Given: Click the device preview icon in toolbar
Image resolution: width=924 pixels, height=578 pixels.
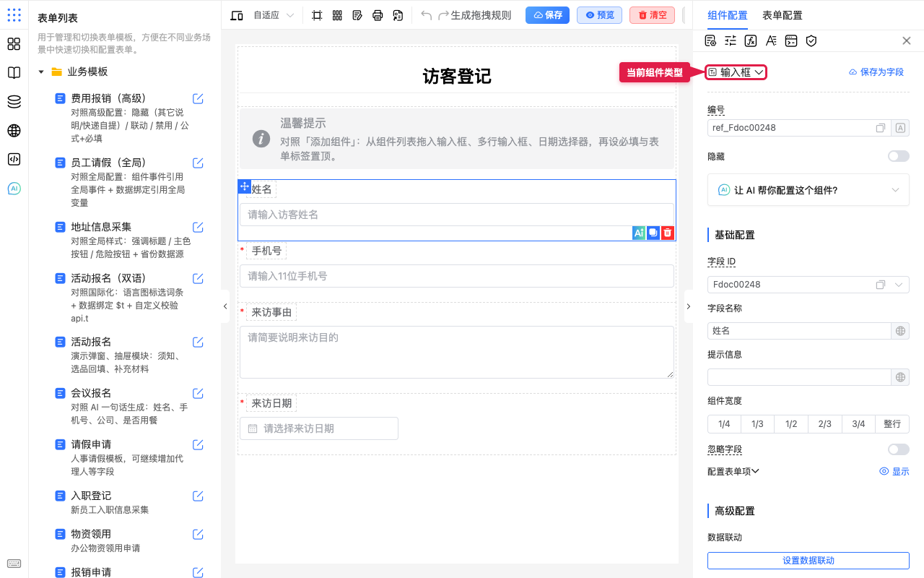Looking at the screenshot, I should [x=237, y=15].
